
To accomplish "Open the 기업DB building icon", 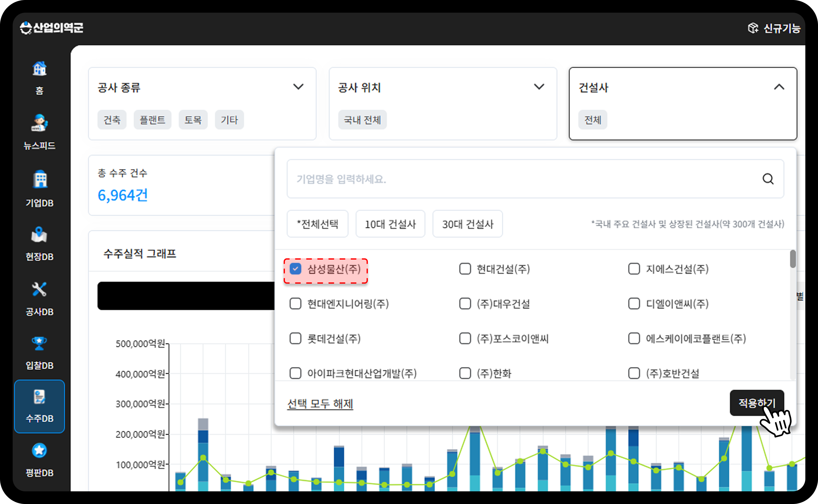I will [40, 179].
